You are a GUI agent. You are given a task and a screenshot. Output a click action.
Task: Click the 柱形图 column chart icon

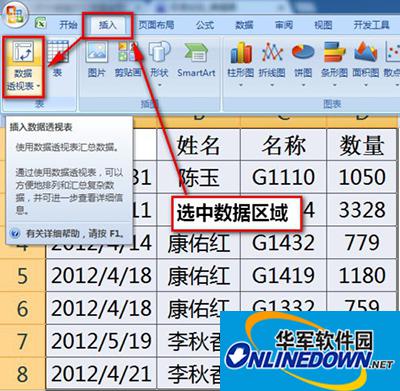click(241, 52)
